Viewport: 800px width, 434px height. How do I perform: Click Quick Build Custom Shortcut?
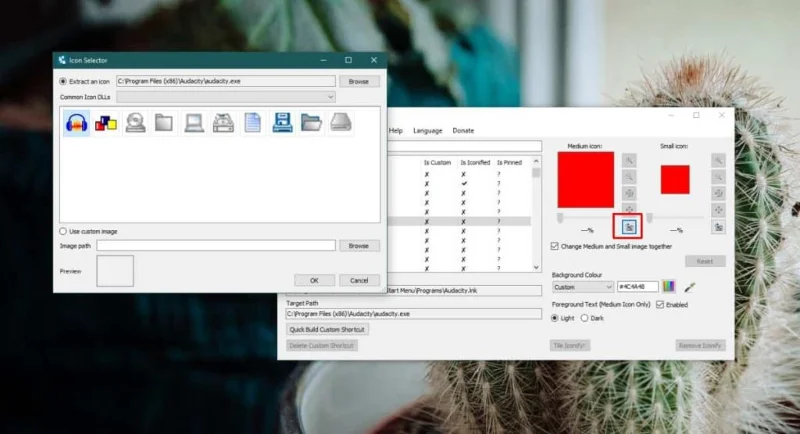coord(327,329)
